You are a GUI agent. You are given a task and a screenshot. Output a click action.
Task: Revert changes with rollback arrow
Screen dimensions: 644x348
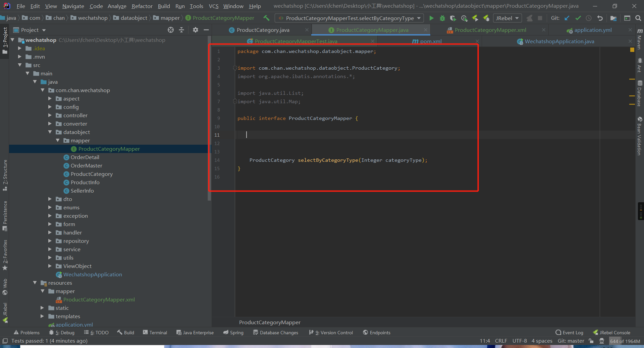[x=600, y=18]
